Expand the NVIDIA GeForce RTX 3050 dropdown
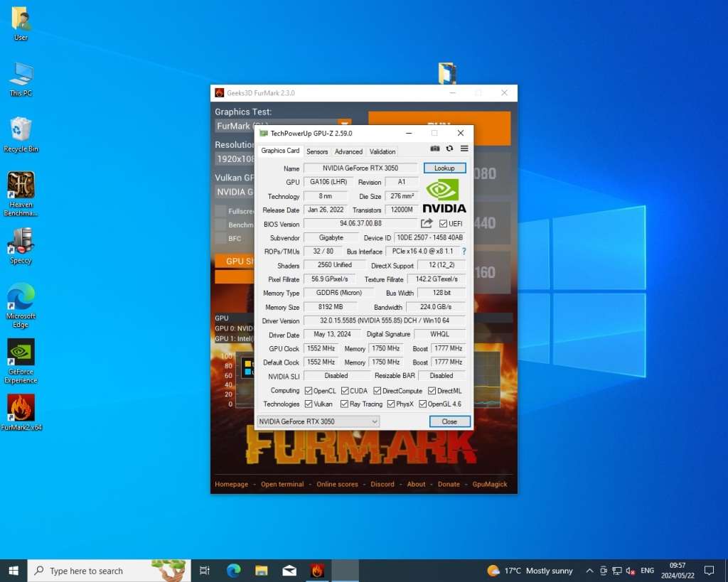This screenshot has height=582, width=728. click(374, 421)
